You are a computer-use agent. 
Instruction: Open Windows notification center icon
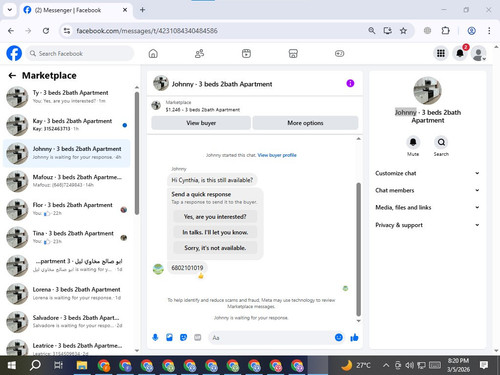coord(484,365)
